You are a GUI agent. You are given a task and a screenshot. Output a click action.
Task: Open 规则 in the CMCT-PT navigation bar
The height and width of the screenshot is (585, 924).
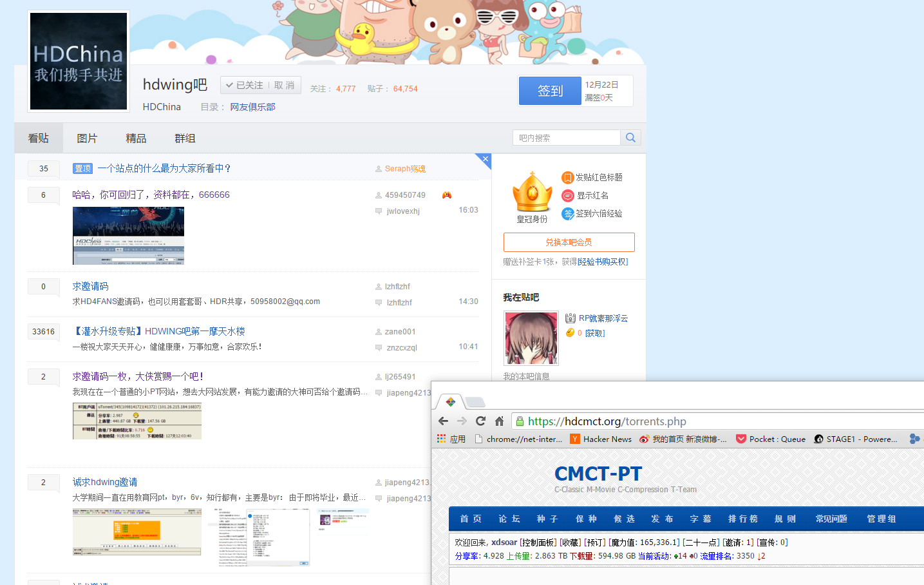tap(786, 519)
